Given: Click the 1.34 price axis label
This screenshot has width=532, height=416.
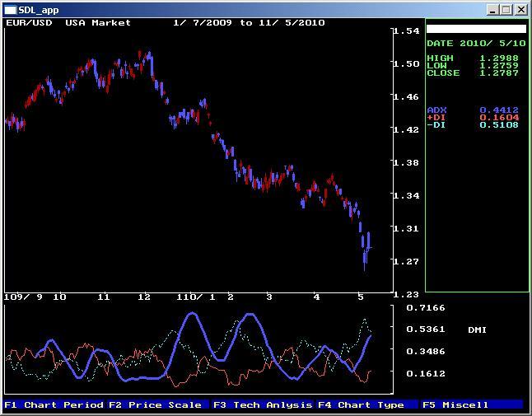Looking at the screenshot, I should [407, 196].
